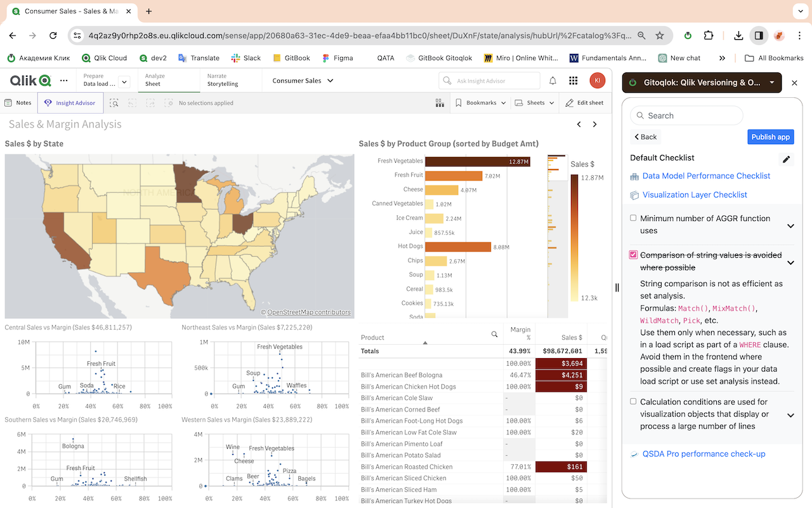The width and height of the screenshot is (812, 508).
Task: Open Data Model Performance Checklist link
Action: 706,176
